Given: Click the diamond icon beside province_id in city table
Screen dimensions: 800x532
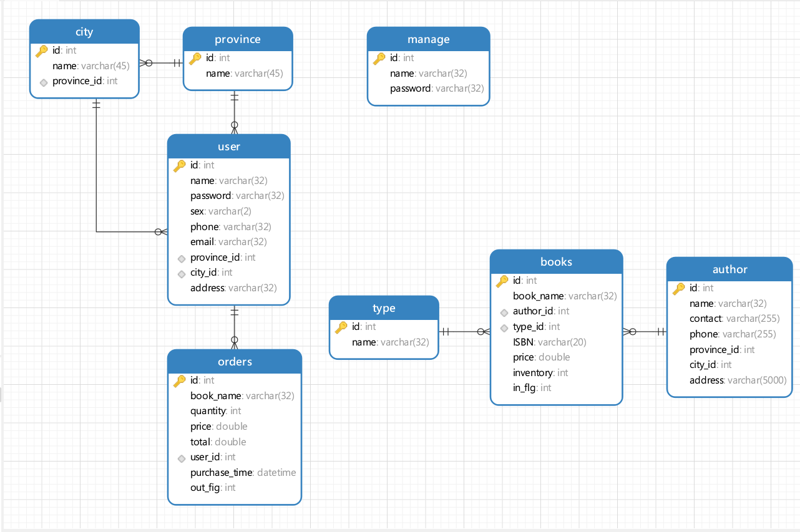Looking at the screenshot, I should click(x=43, y=82).
